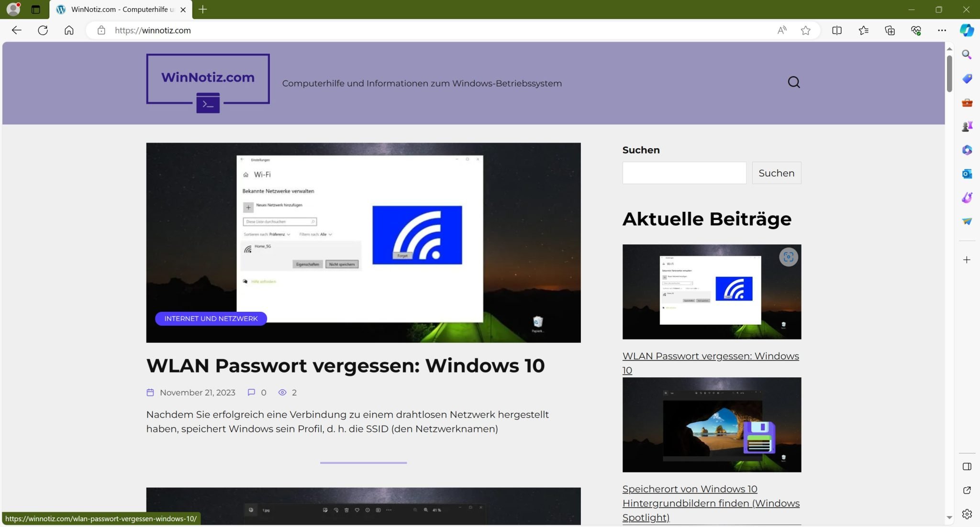Open Edge sidebar Search tool
Screen dimensions: 980x527
click(967, 55)
